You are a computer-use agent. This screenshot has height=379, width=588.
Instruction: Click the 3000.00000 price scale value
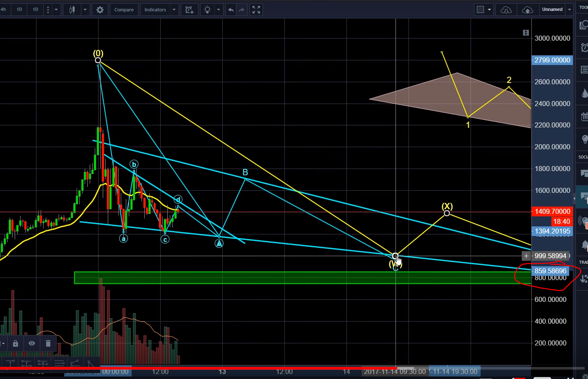pos(552,38)
